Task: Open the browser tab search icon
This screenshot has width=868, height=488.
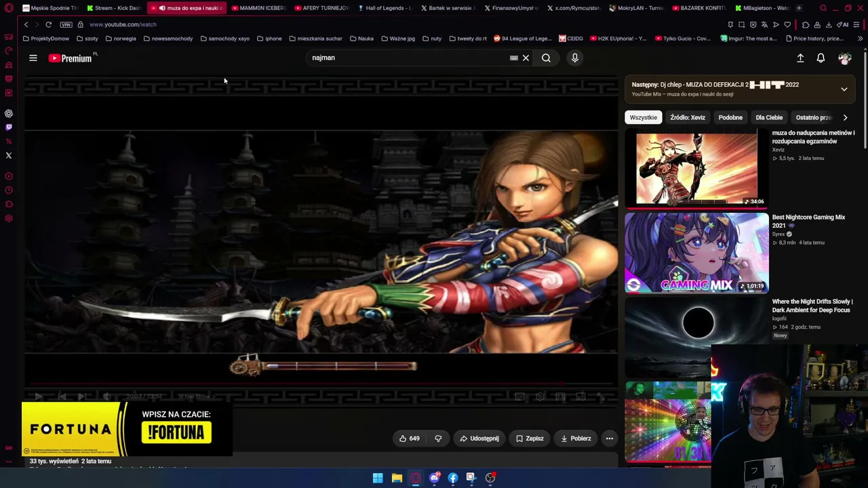Action: [x=823, y=8]
